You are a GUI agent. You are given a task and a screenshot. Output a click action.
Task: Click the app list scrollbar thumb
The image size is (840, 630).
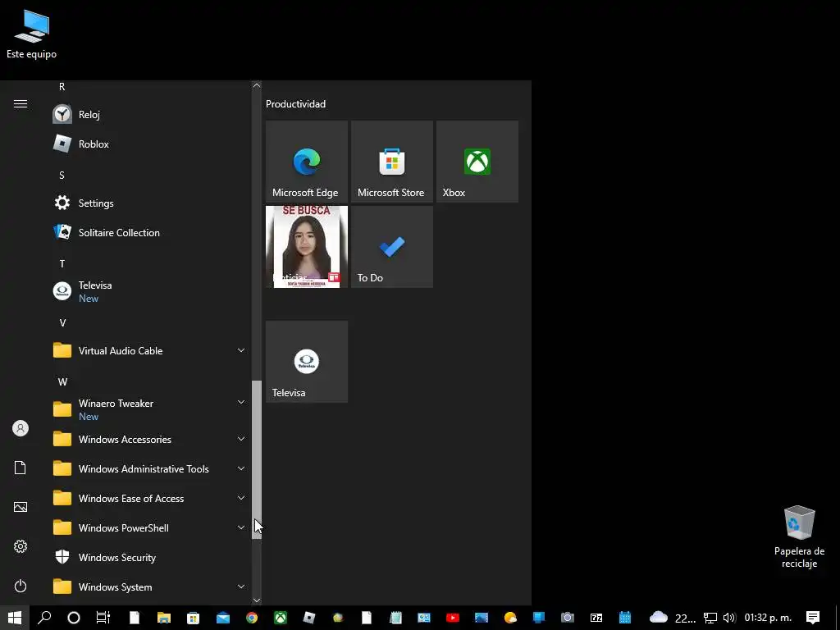click(x=257, y=459)
